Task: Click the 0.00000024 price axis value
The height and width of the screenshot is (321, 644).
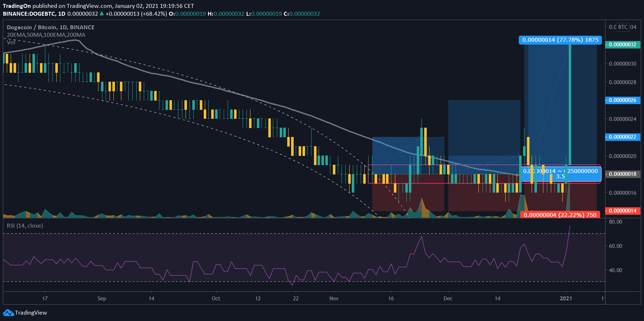Action: (x=623, y=119)
